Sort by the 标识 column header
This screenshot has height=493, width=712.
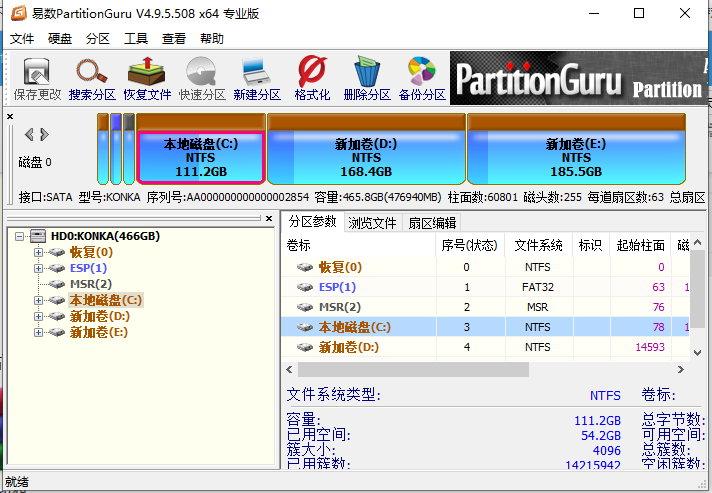click(591, 246)
